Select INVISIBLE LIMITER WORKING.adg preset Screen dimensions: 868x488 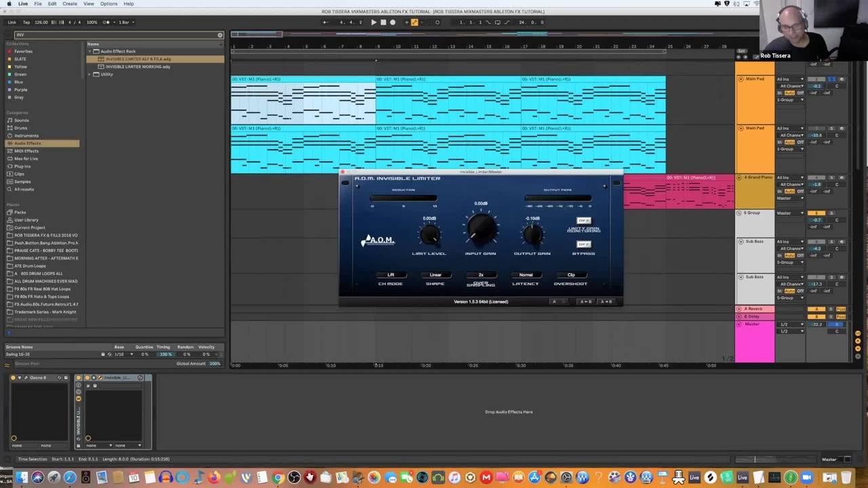click(x=138, y=66)
